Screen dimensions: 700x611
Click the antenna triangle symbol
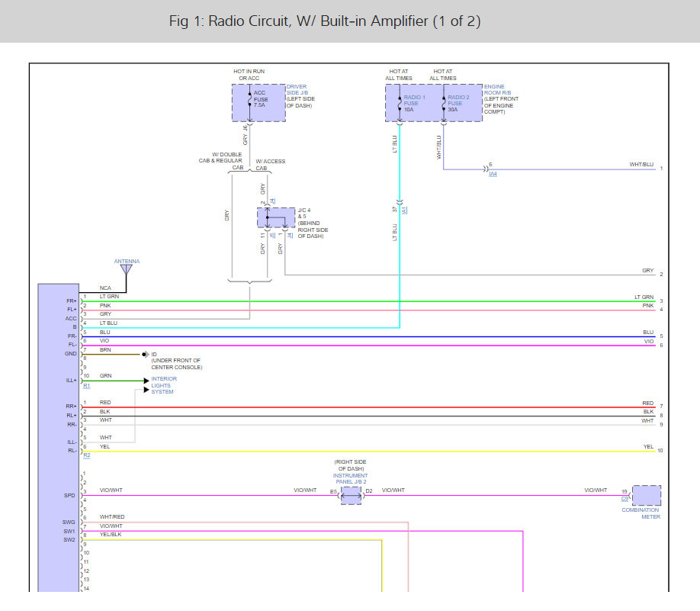coord(127,269)
